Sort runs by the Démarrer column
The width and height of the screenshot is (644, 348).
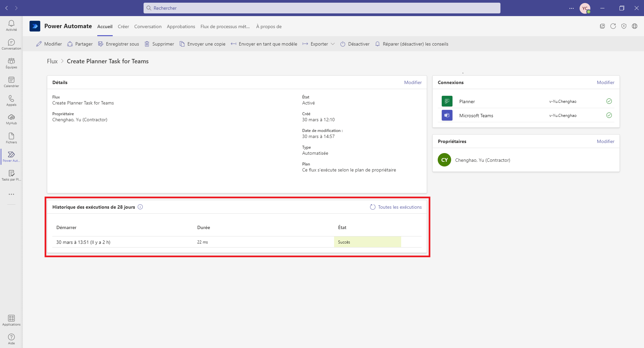click(66, 227)
